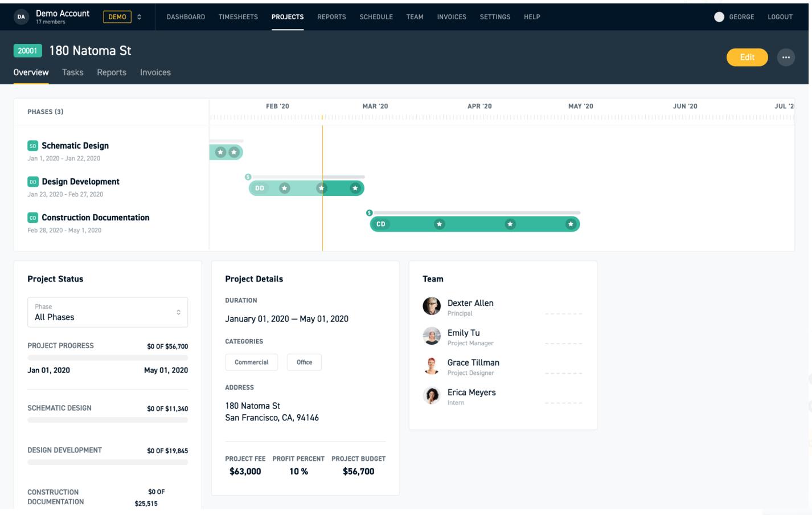812x515 pixels.
Task: Open the Invoices project tab
Action: (x=155, y=72)
